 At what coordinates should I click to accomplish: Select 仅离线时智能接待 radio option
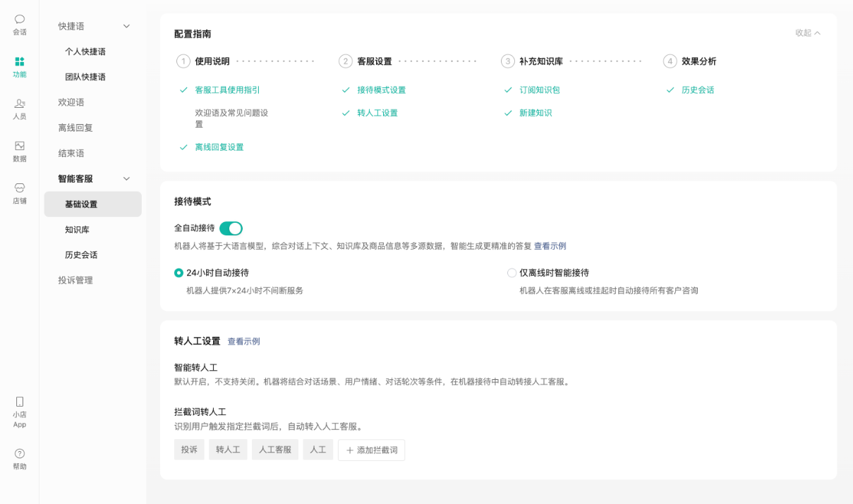[512, 273]
